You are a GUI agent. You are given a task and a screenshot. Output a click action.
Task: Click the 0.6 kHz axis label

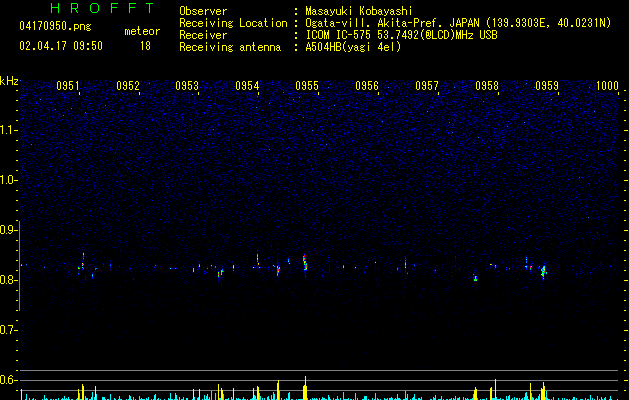coord(9,380)
